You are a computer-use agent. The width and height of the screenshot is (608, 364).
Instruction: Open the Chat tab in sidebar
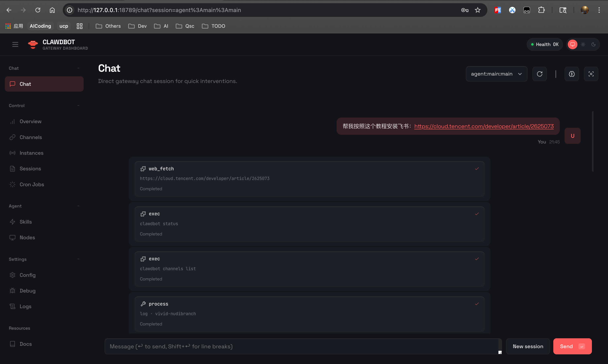click(x=44, y=84)
